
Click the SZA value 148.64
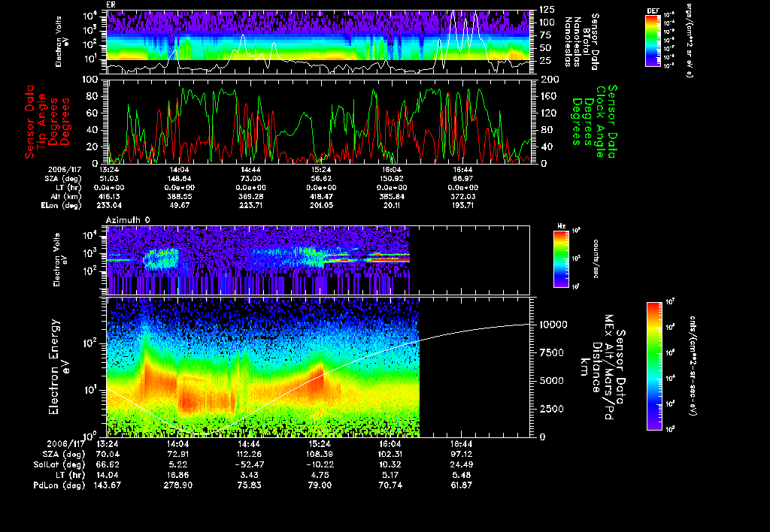[179, 179]
